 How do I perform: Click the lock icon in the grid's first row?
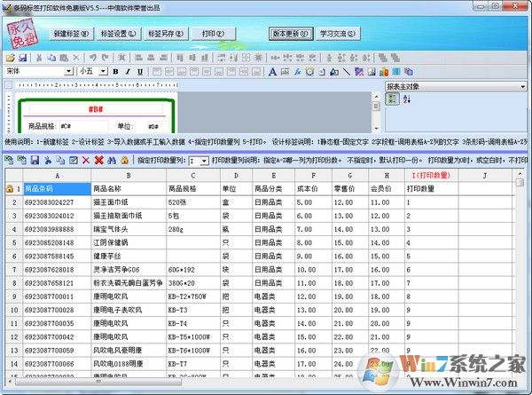point(10,189)
